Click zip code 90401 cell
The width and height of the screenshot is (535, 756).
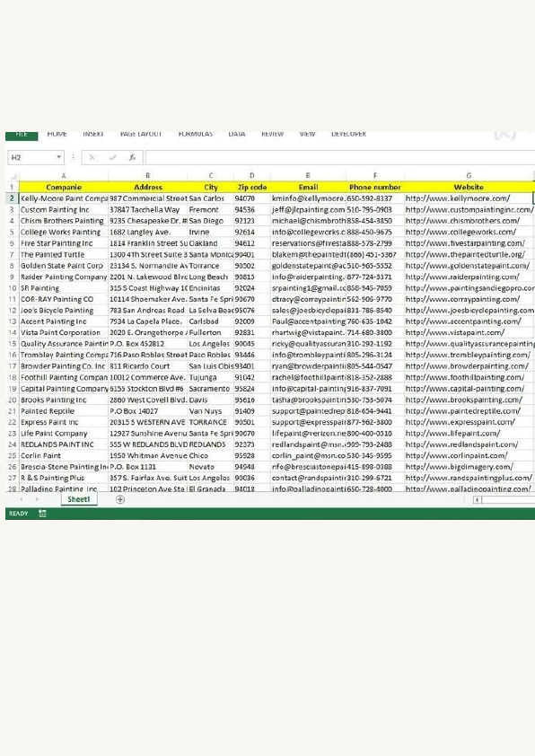pyautogui.click(x=251, y=255)
